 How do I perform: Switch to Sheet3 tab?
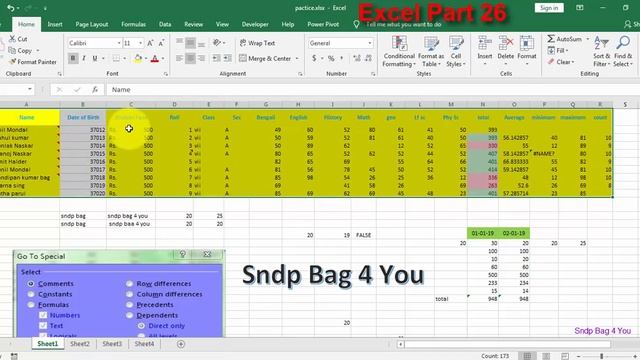[x=112, y=344]
